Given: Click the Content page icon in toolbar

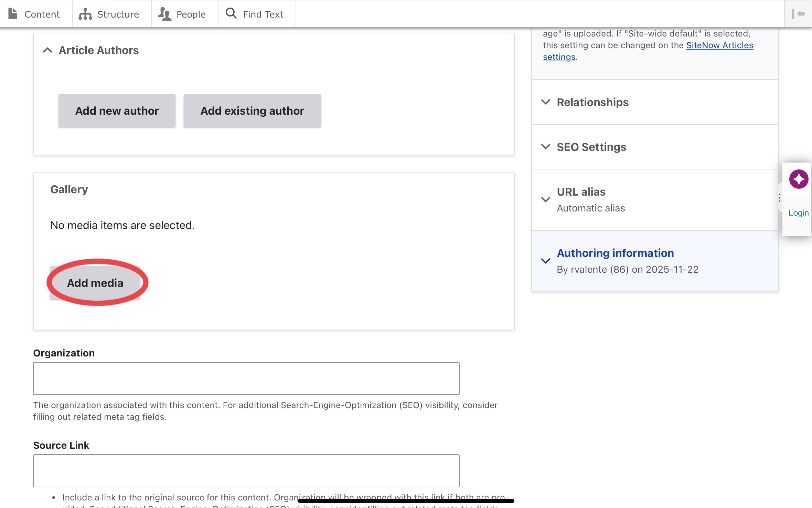Looking at the screenshot, I should (x=13, y=14).
